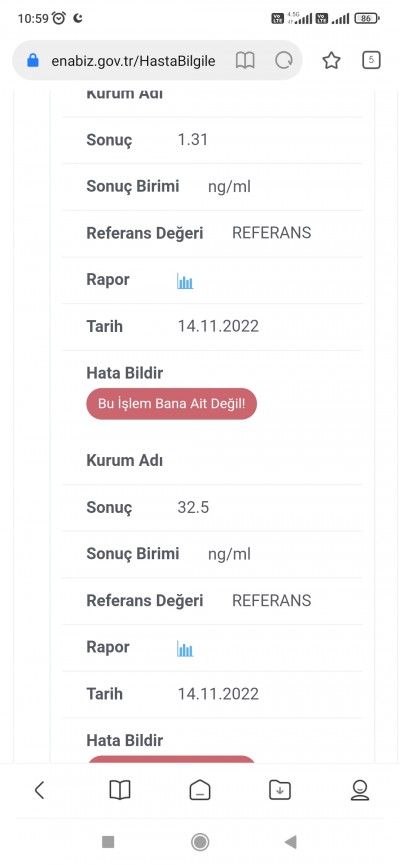Screen dimensions: 400x866
Task: Go to browser home page icon
Action: pos(199,790)
